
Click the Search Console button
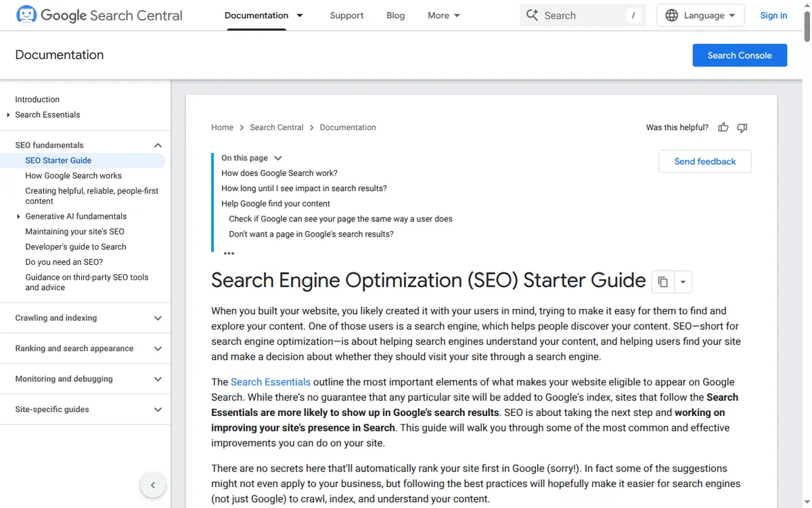tap(740, 56)
